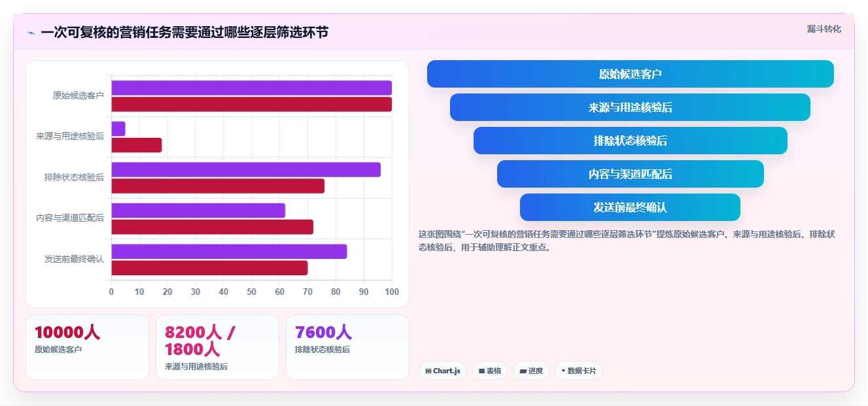868x406 pixels.
Task: Click red bar for 来源与用途核验后
Action: pos(137,145)
